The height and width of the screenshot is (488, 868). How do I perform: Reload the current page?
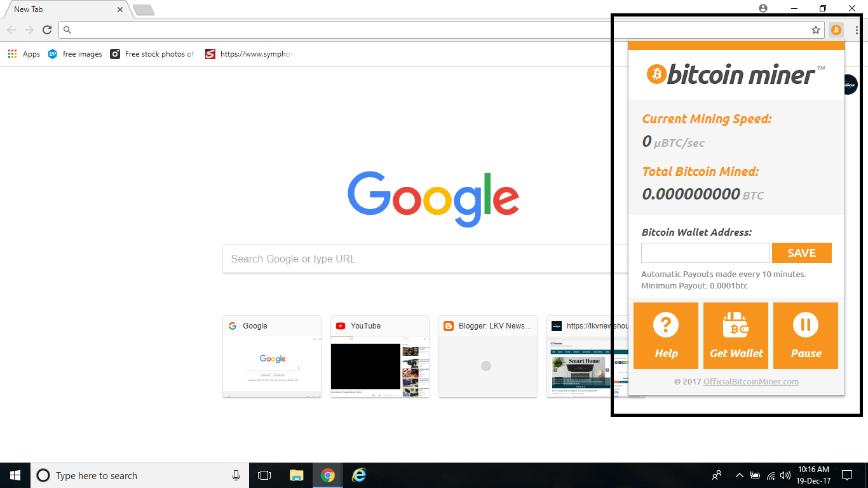pyautogui.click(x=46, y=30)
